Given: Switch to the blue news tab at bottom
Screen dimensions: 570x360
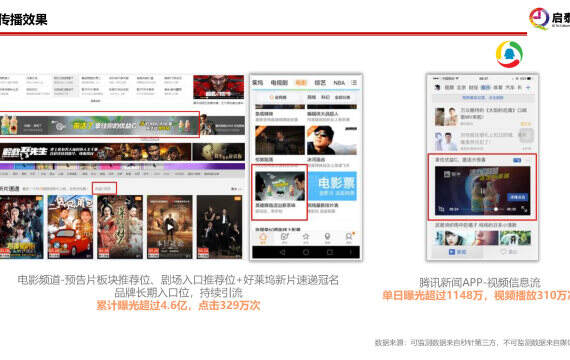Looking at the screenshot, I should point(457,252).
